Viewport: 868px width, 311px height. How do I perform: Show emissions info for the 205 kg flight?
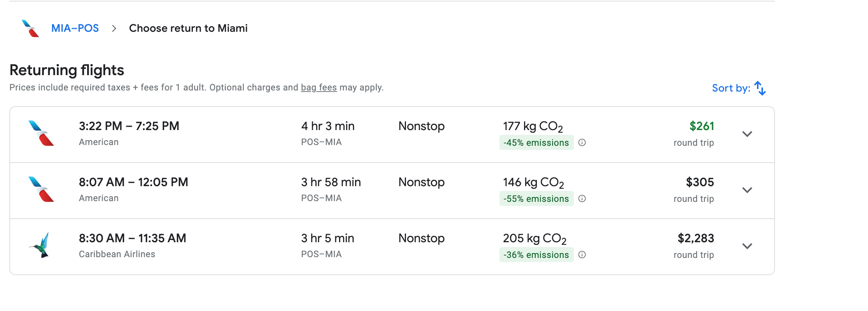582,255
